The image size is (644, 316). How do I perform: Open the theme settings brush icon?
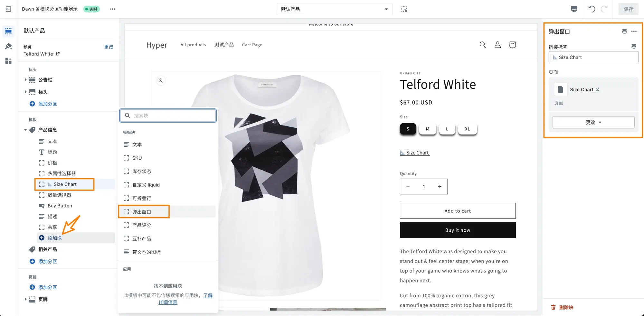[x=8, y=46]
